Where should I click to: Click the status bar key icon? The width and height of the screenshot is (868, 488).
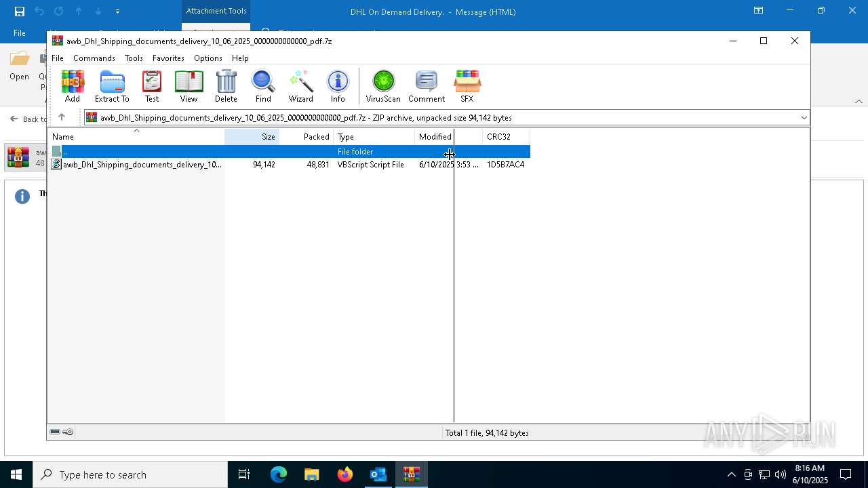pos(68,432)
